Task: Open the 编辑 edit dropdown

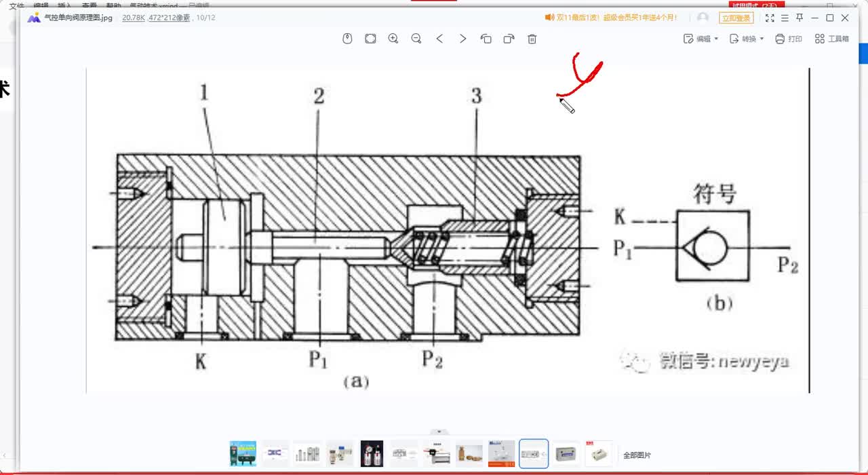Action: (x=701, y=39)
